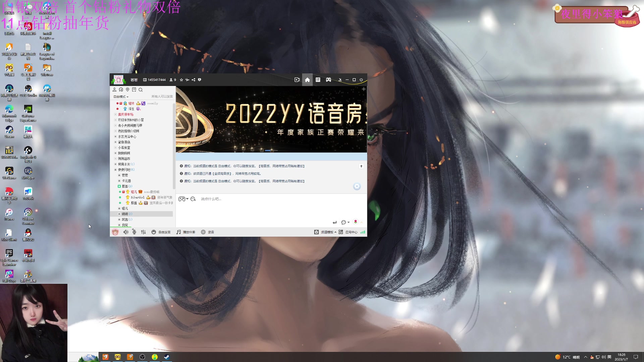Collapse the 快快网吧 channel group
This screenshot has height=362, width=644.
point(115,170)
